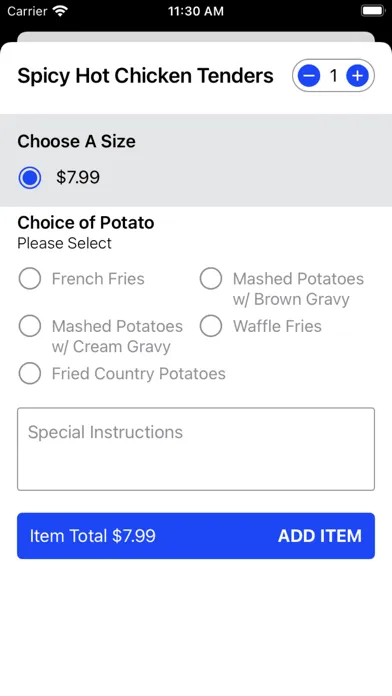Tap the quantity value 1
Image resolution: width=392 pixels, height=696 pixels.
pyautogui.click(x=333, y=76)
